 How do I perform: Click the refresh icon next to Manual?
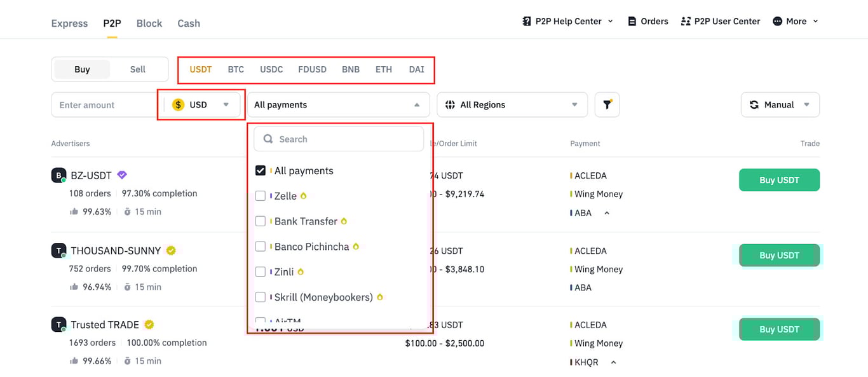click(x=755, y=104)
